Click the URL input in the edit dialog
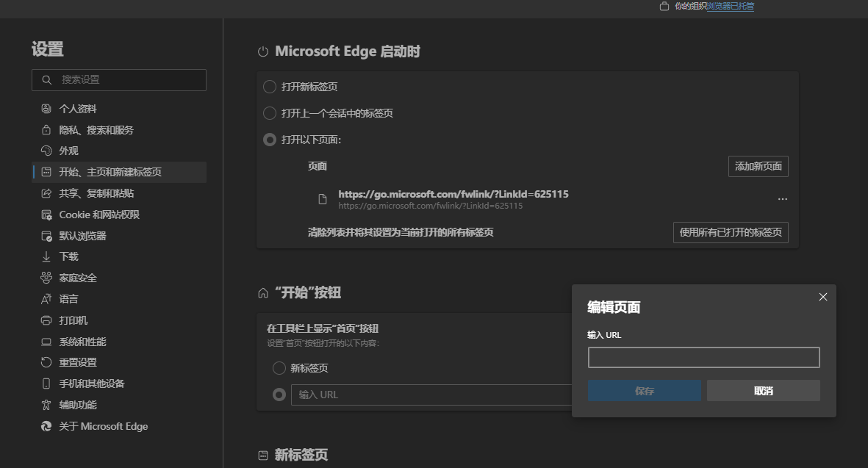 pyautogui.click(x=703, y=357)
